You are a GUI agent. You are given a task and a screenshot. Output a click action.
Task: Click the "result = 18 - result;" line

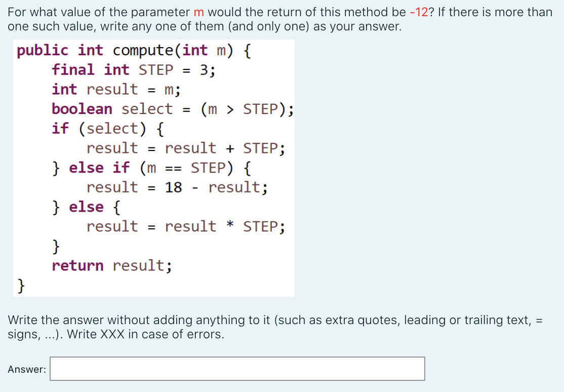pyautogui.click(x=177, y=187)
